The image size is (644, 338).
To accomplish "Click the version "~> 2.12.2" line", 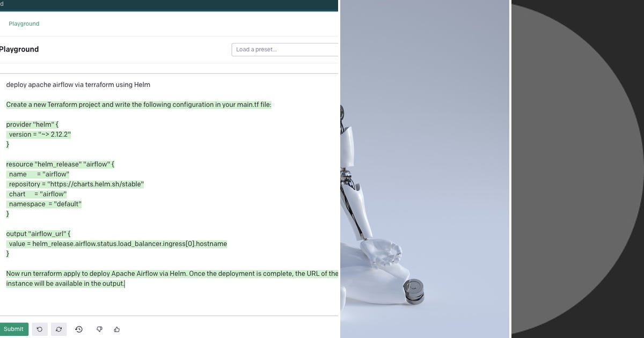I will click(x=39, y=135).
